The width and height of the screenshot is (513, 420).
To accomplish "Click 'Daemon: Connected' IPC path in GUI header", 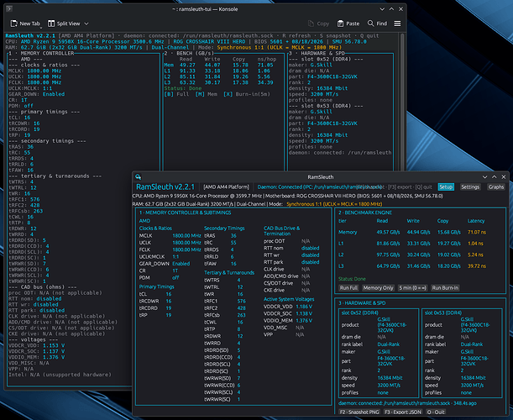I will pyautogui.click(x=320, y=187).
